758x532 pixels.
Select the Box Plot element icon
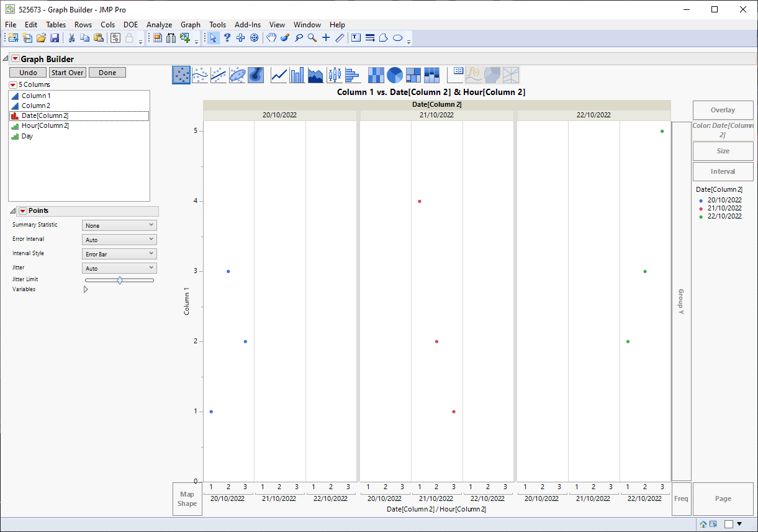(335, 75)
